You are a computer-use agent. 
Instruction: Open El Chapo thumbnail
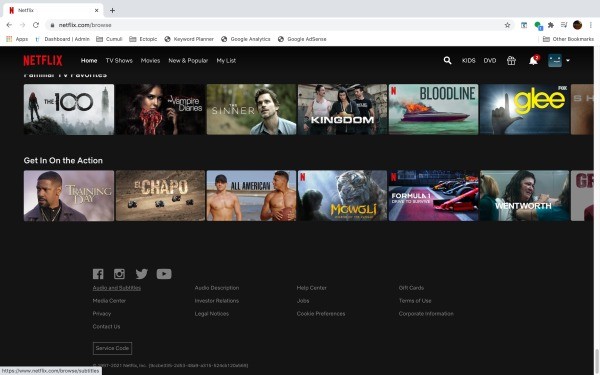pyautogui.click(x=160, y=196)
